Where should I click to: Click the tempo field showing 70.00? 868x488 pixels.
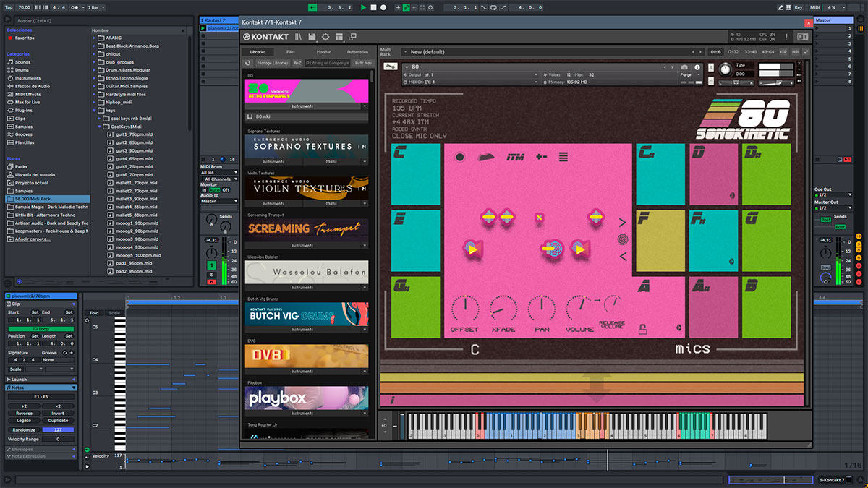pyautogui.click(x=25, y=7)
